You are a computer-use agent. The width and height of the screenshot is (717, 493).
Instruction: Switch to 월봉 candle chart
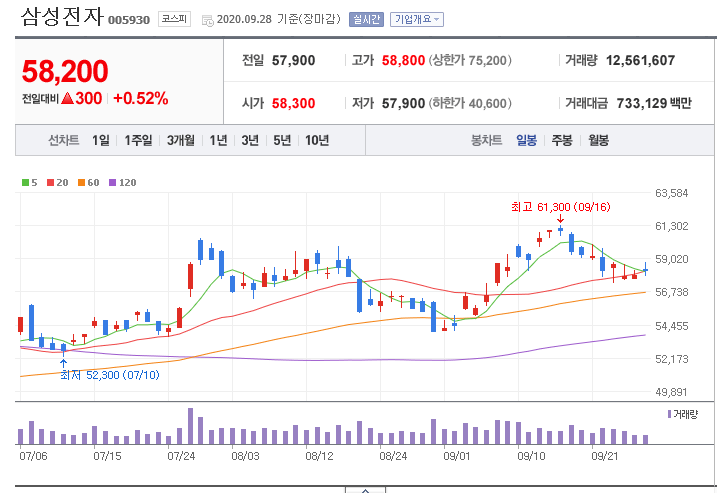[599, 140]
